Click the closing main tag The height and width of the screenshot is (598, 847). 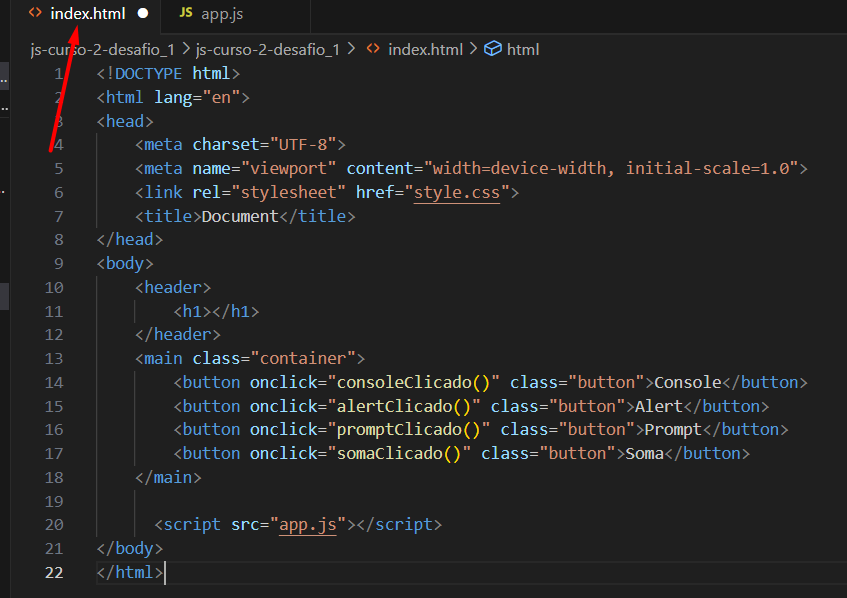coord(168,478)
